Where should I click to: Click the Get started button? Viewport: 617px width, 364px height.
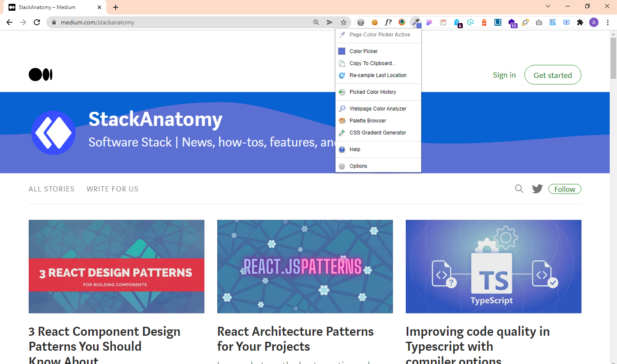(x=553, y=75)
